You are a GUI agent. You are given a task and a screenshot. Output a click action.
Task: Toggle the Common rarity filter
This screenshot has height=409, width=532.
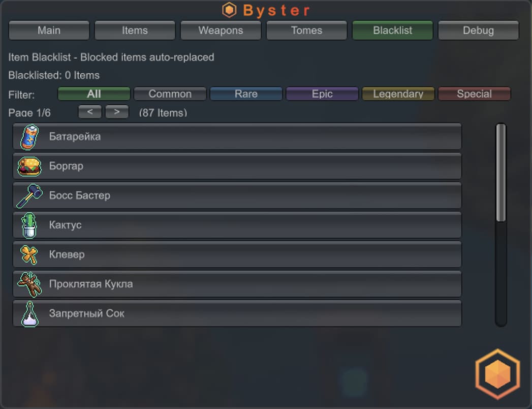tap(170, 94)
